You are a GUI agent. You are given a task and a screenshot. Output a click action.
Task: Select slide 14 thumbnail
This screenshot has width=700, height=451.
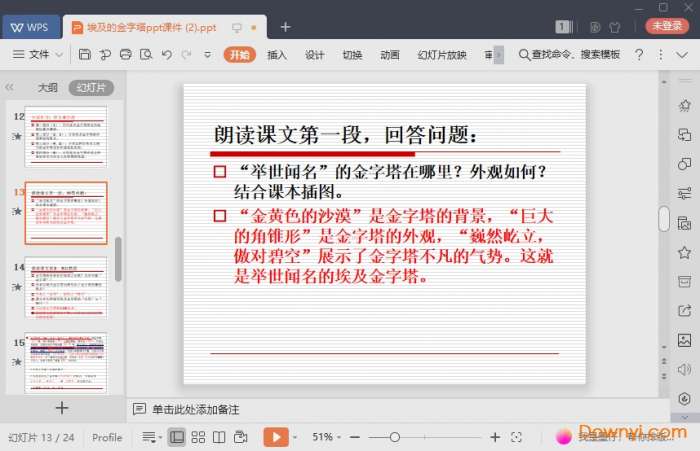tap(66, 288)
